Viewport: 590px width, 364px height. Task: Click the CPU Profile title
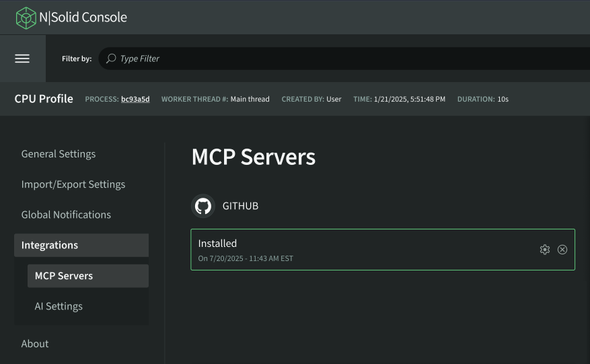point(44,99)
